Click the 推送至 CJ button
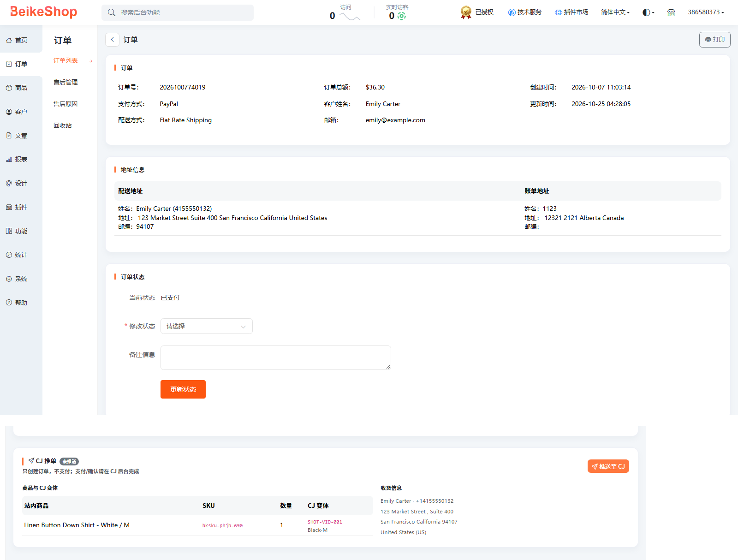 [x=608, y=466]
